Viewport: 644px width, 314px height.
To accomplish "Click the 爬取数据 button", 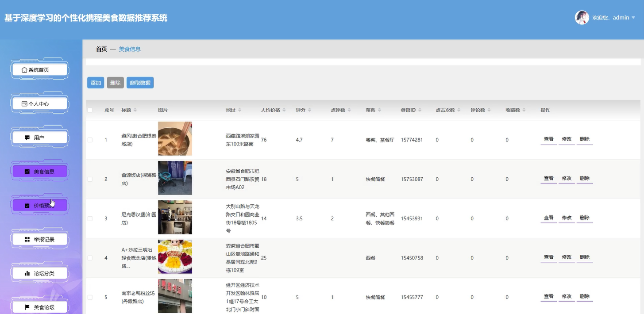I will [140, 83].
